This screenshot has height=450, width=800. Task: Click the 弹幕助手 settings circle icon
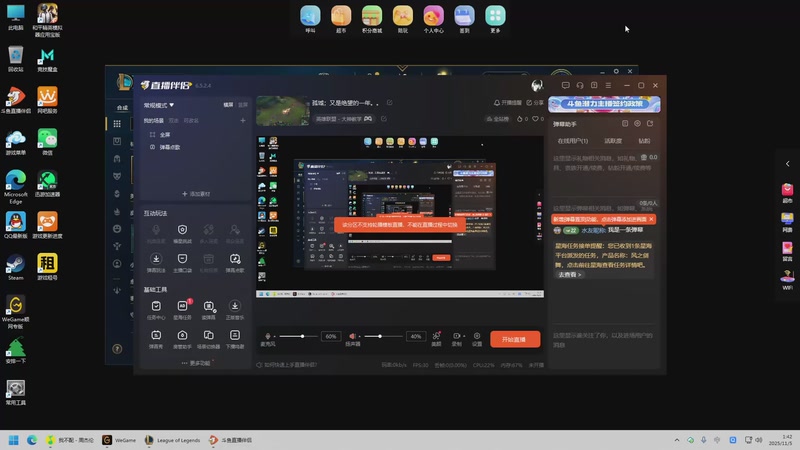tap(637, 123)
